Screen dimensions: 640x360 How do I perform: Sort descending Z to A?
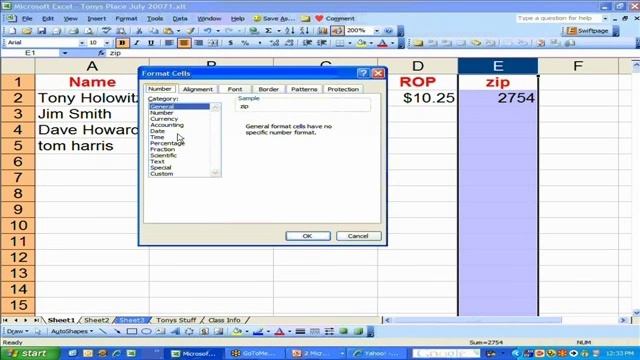304,31
